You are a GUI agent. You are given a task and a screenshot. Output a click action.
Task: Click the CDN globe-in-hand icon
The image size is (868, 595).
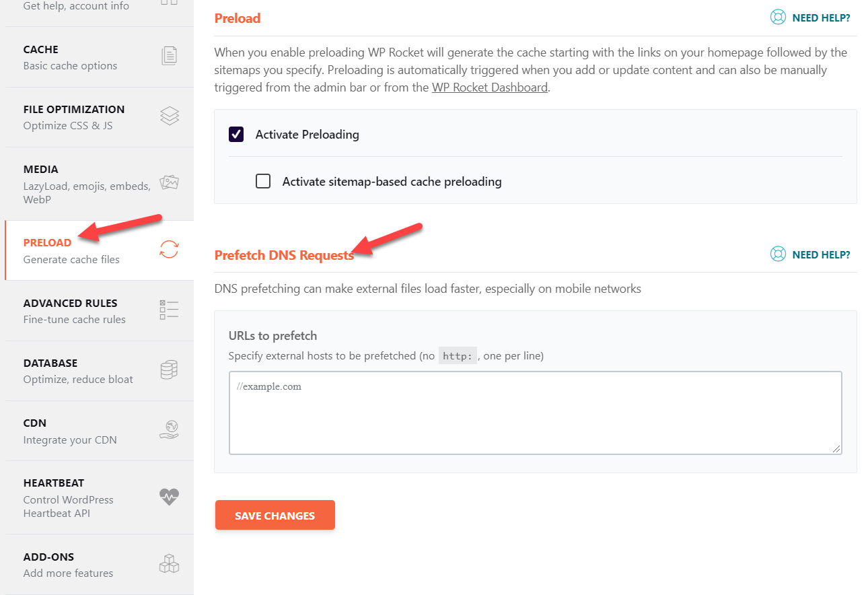click(x=169, y=429)
